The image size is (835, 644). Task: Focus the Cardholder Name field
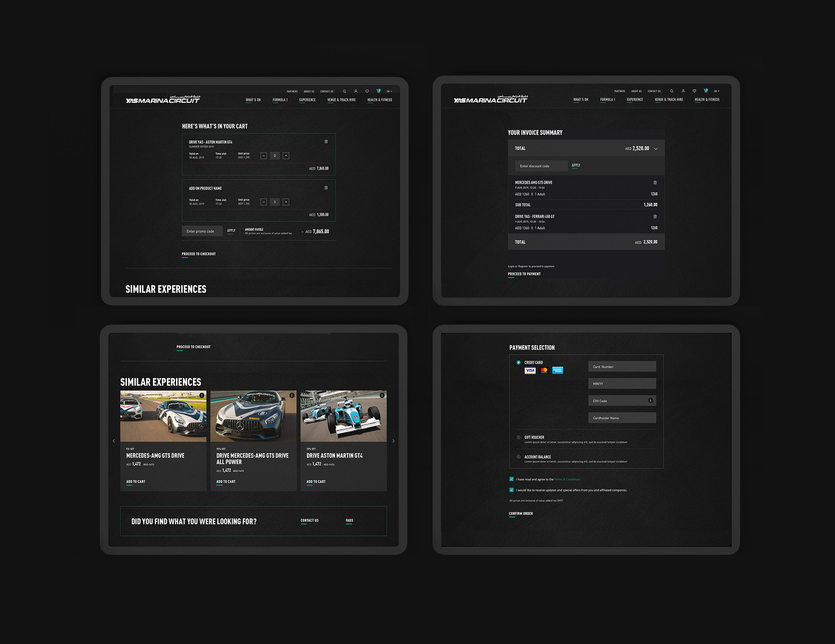coord(622,417)
